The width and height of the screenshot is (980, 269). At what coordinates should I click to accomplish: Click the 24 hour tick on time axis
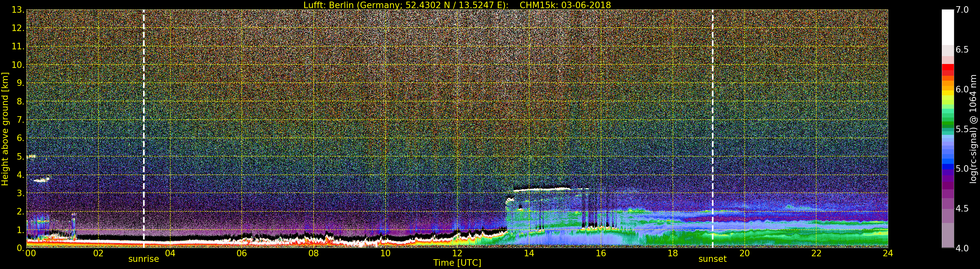(x=888, y=253)
